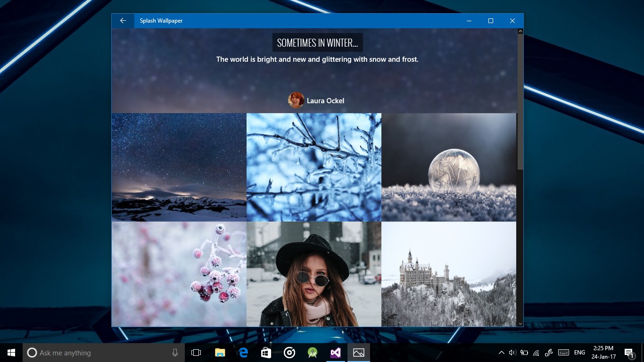Click the ENG language indicator

(x=580, y=353)
